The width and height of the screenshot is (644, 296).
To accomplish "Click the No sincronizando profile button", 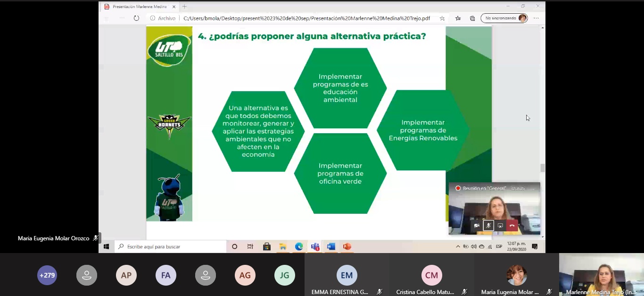I will (504, 18).
